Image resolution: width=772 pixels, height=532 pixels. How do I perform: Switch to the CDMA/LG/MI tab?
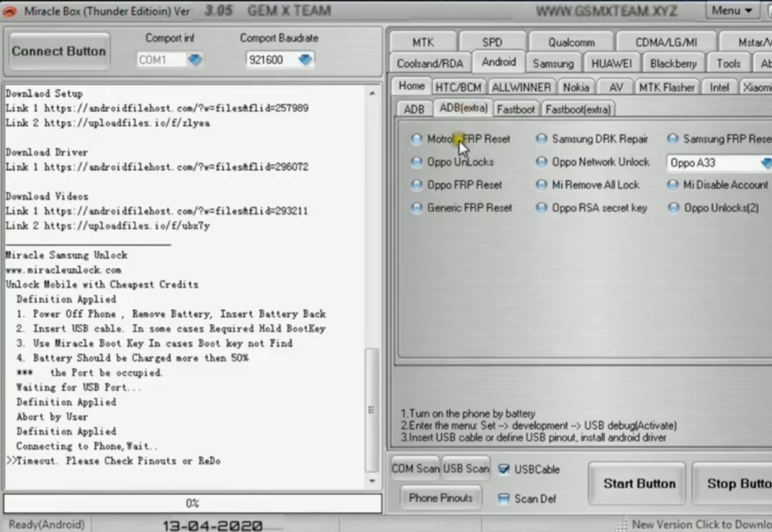pyautogui.click(x=666, y=42)
